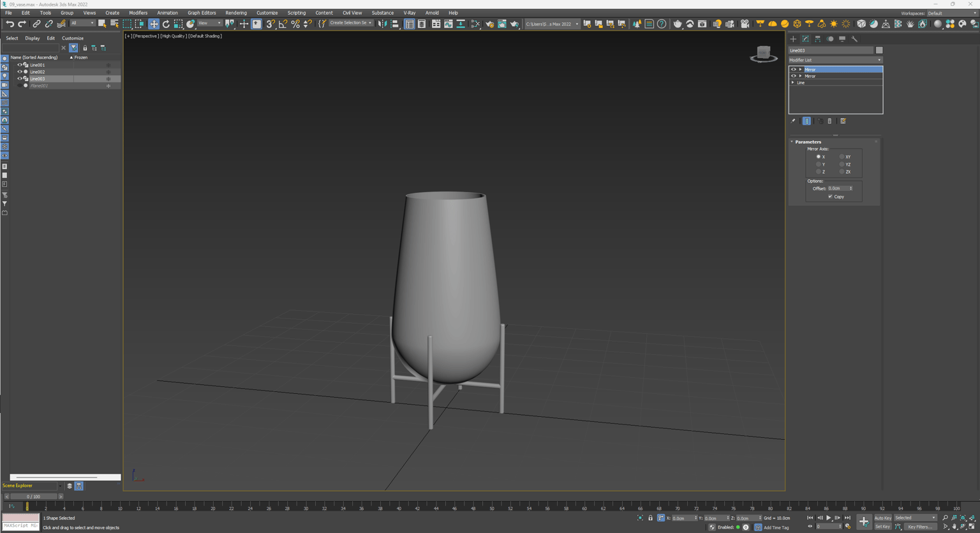Open the selection filter All dropdown
The width and height of the screenshot is (980, 533).
(82, 24)
